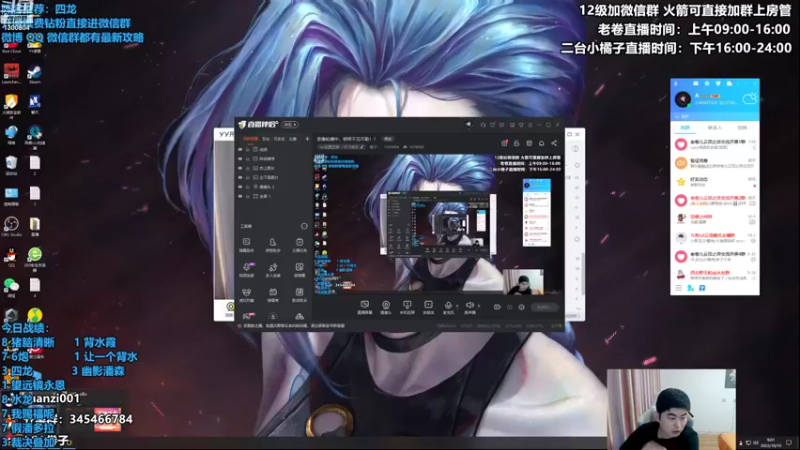Add a new scene with plus icon
This screenshot has width=800, height=450.
(x=307, y=139)
